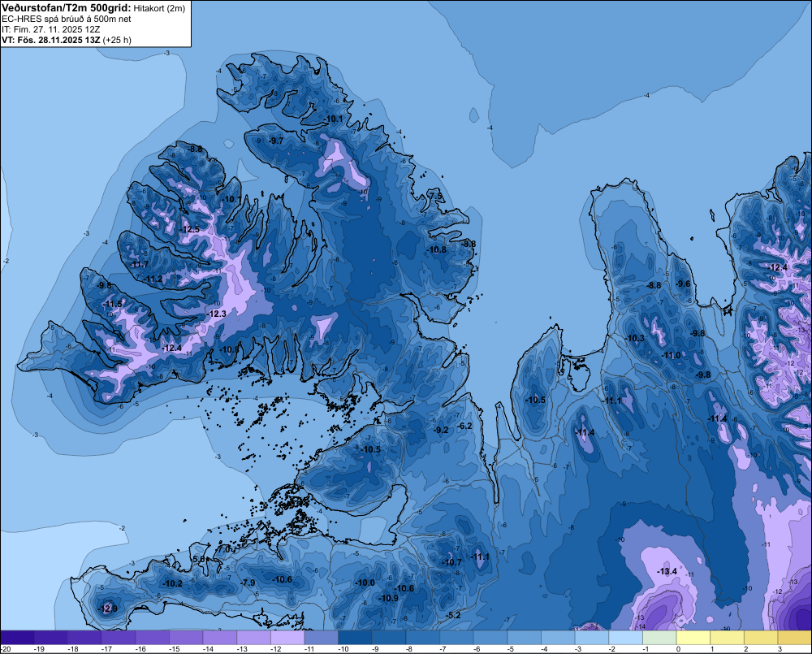Click the legend scale value '-13'

(242, 649)
